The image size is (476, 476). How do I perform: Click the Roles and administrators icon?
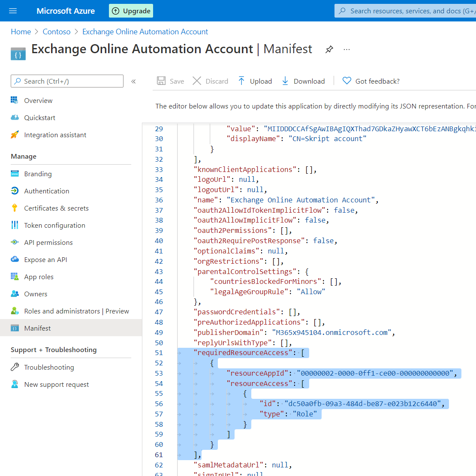(15, 311)
